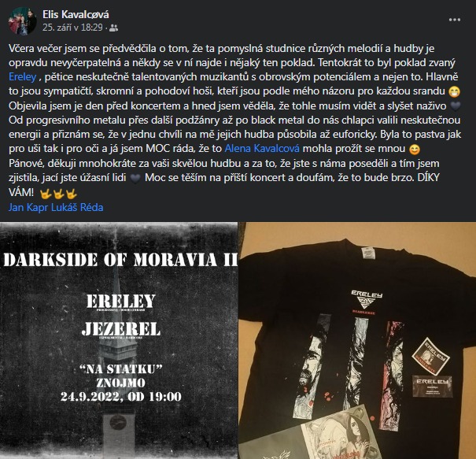Click the Ereley logo on the t-shirt

click(367, 302)
